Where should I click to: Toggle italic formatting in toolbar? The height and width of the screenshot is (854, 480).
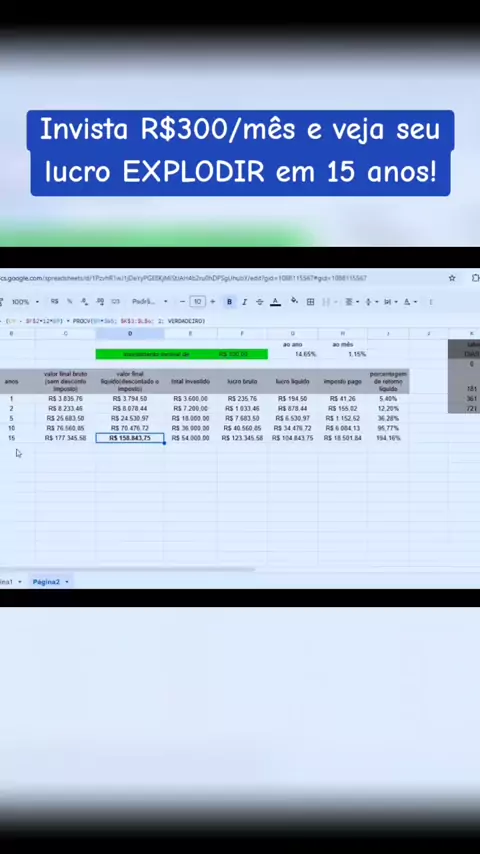tap(244, 302)
